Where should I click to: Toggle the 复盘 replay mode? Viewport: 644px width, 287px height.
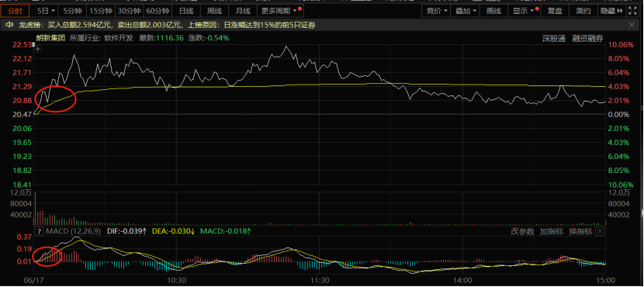click(555, 11)
